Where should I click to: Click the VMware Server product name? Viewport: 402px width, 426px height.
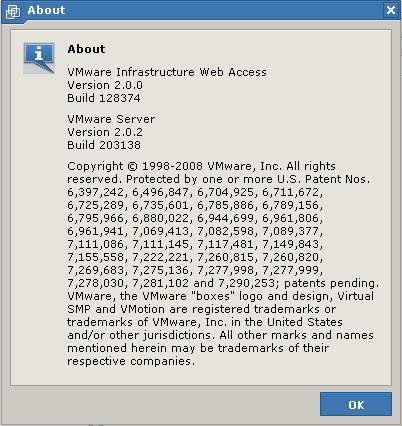click(x=111, y=119)
